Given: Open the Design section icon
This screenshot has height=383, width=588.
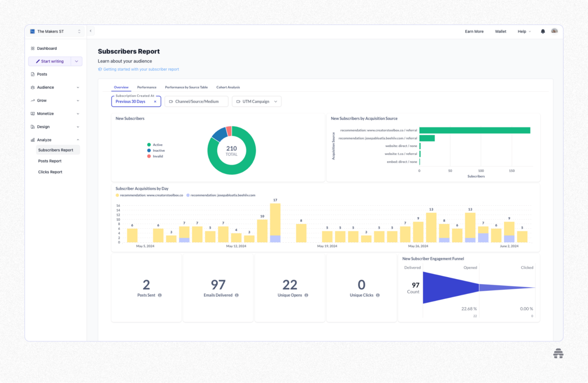Looking at the screenshot, I should click(33, 127).
